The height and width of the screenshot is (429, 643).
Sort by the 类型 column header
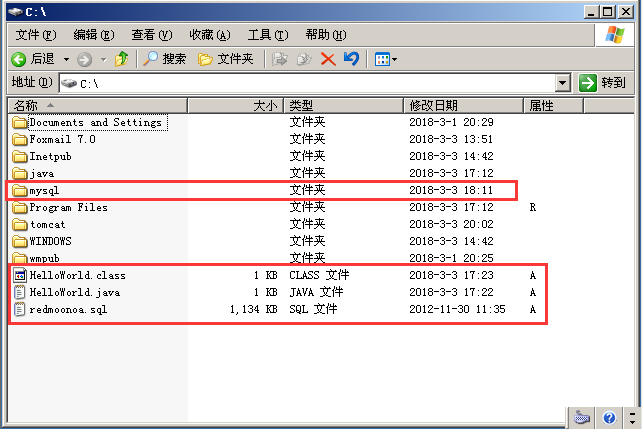(344, 106)
